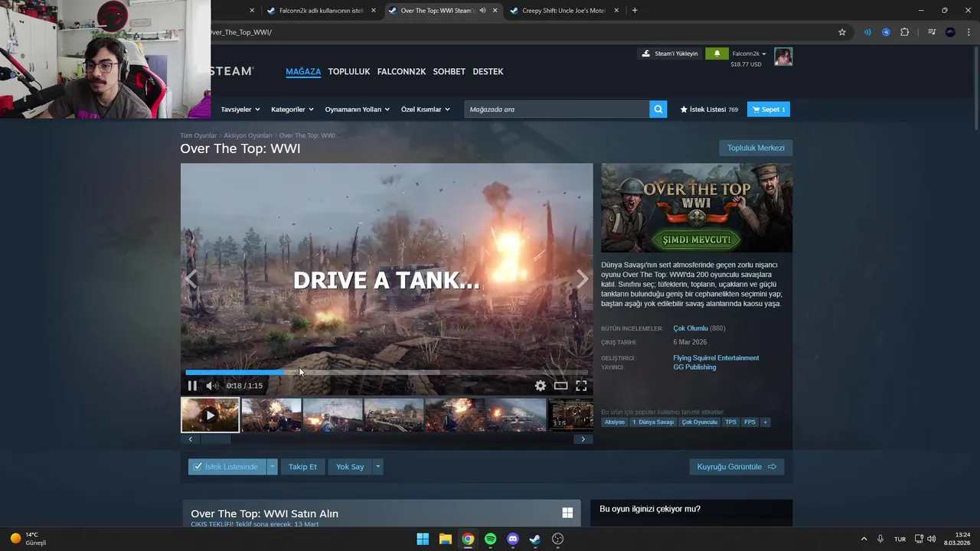Image resolution: width=980 pixels, height=551 pixels.
Task: Advance to the next media with right arrow
Action: [x=583, y=279]
